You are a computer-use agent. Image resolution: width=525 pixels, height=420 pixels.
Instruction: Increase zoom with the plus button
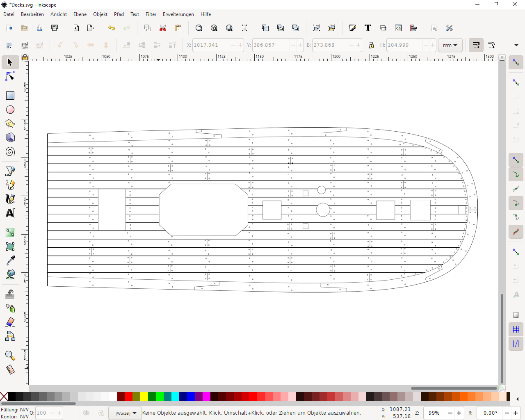click(459, 413)
